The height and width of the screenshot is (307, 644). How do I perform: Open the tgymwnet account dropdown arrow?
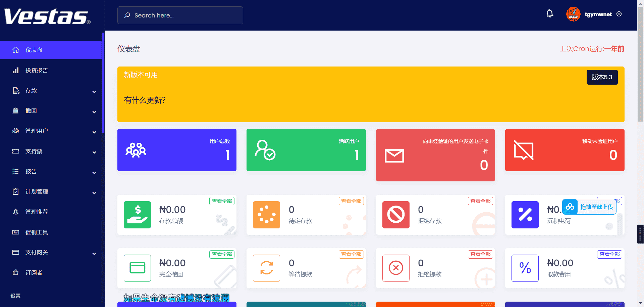(619, 14)
